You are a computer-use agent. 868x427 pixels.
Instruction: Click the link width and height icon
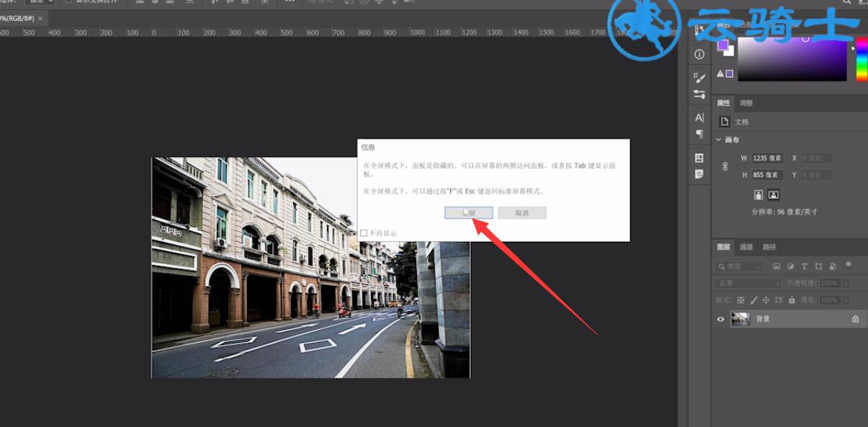[725, 166]
